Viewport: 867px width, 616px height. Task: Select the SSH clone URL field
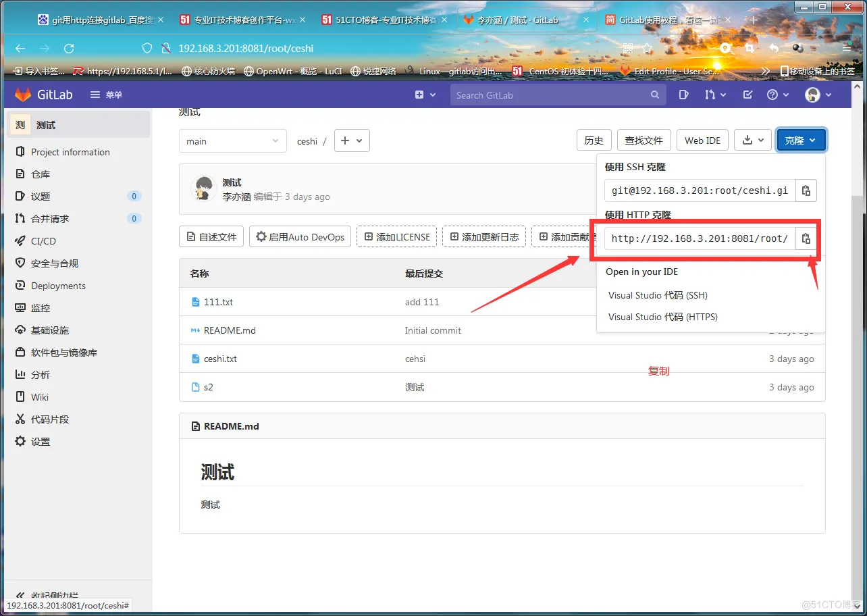700,190
